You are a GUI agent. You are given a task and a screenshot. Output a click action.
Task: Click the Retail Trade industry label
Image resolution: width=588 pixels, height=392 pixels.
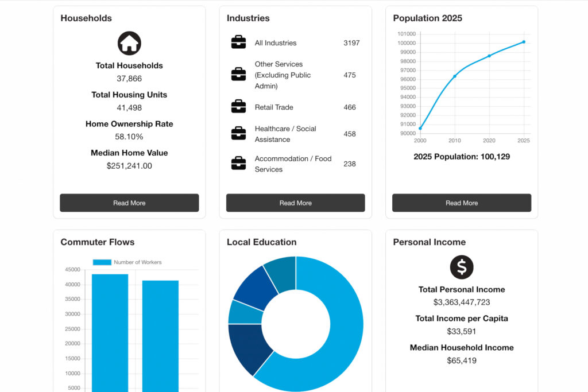coord(274,107)
